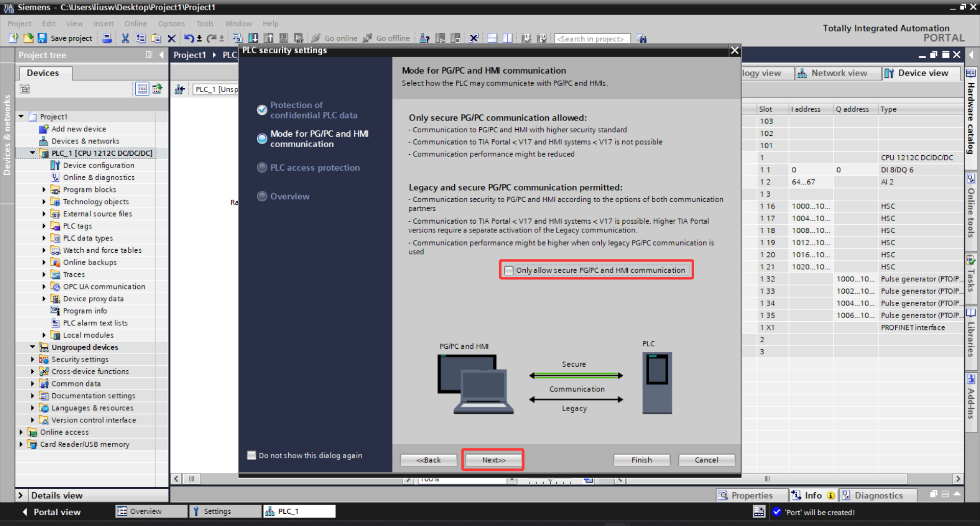The image size is (980, 526).
Task: Collapse the Project1 tree node
Action: (21, 116)
